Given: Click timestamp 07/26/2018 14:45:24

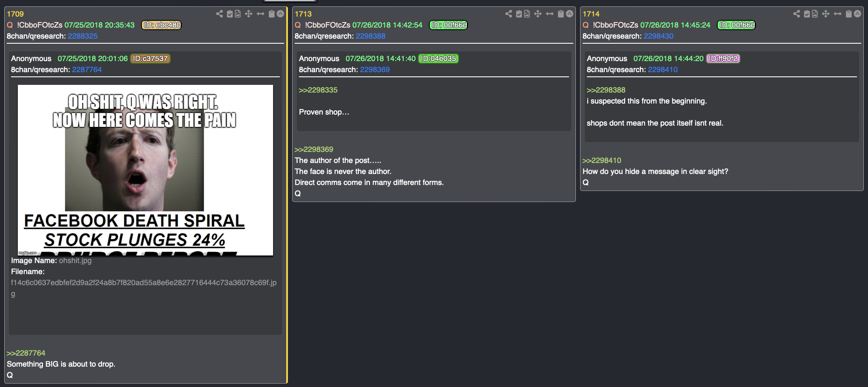Looking at the screenshot, I should coord(675,25).
